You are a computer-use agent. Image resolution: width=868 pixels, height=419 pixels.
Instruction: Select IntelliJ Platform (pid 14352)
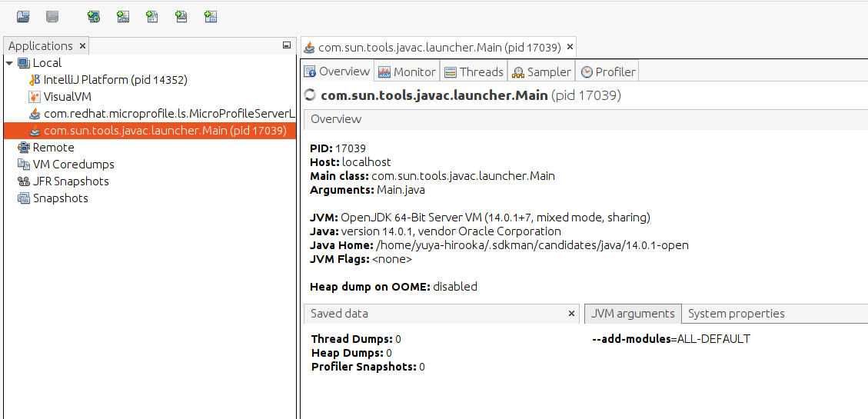pyautogui.click(x=115, y=80)
